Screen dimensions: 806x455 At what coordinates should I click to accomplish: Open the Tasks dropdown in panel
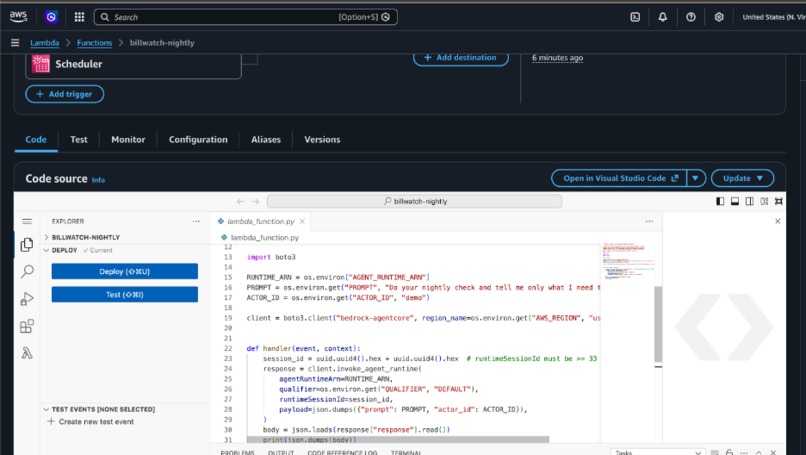pyautogui.click(x=658, y=452)
